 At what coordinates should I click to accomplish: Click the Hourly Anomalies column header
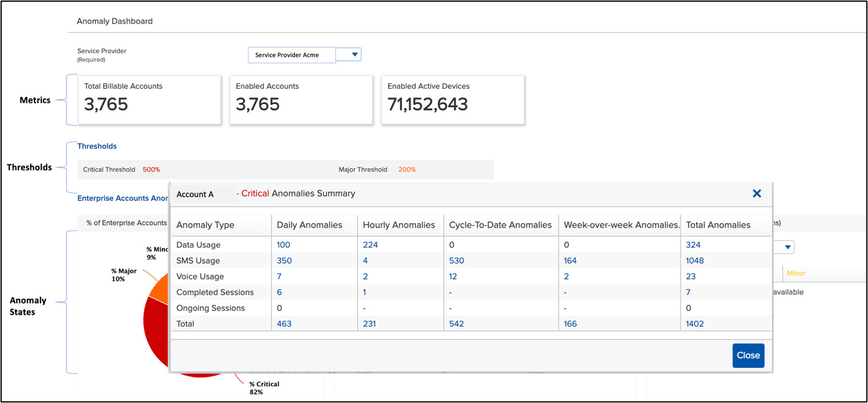click(x=399, y=225)
